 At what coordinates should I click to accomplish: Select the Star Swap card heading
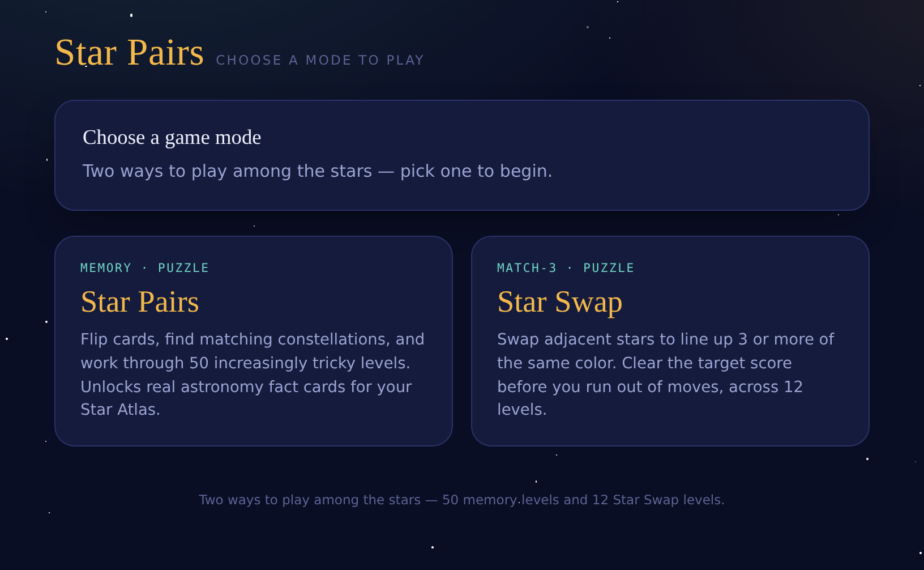point(560,301)
